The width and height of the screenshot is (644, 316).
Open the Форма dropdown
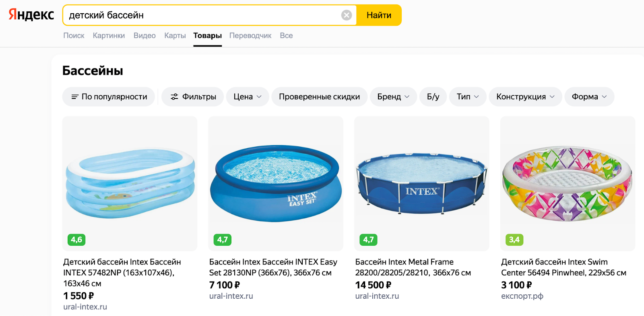[589, 97]
